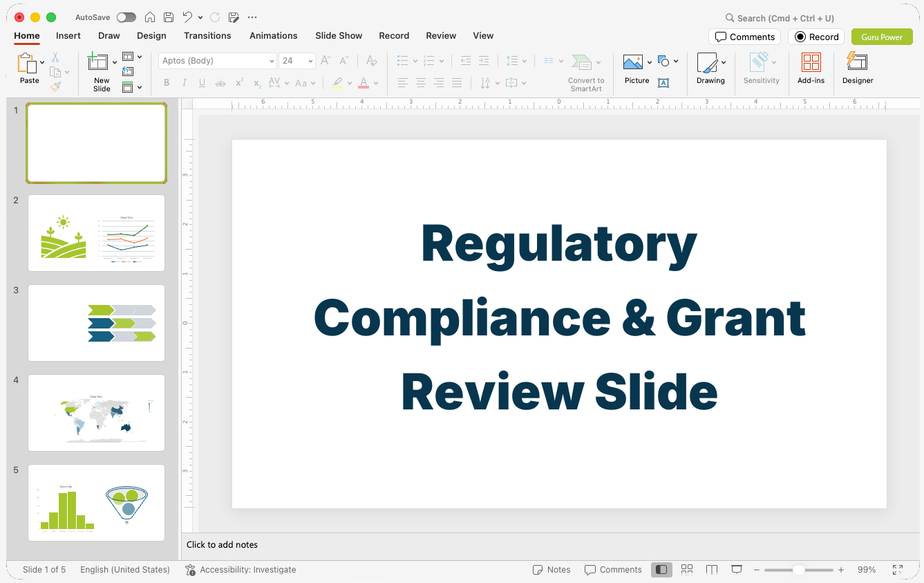Screen dimensions: 924x583
Task: Click the text highlight color swatch
Action: pyautogui.click(x=337, y=83)
